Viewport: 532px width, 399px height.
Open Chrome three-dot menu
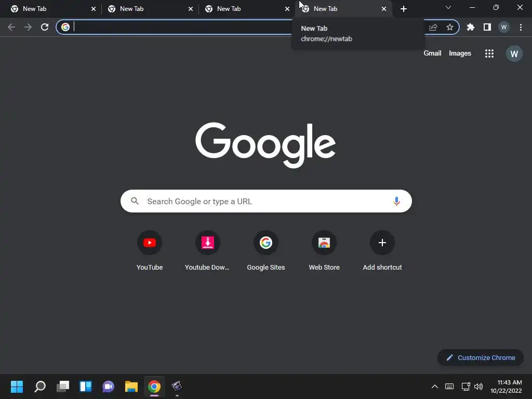pos(521,27)
